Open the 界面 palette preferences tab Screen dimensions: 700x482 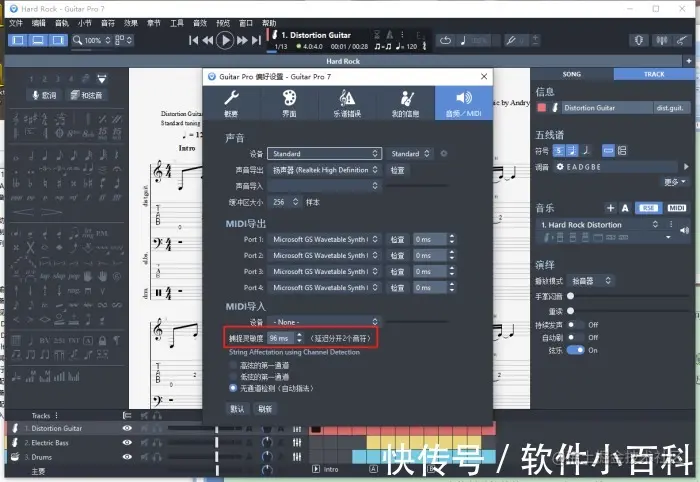tap(289, 103)
